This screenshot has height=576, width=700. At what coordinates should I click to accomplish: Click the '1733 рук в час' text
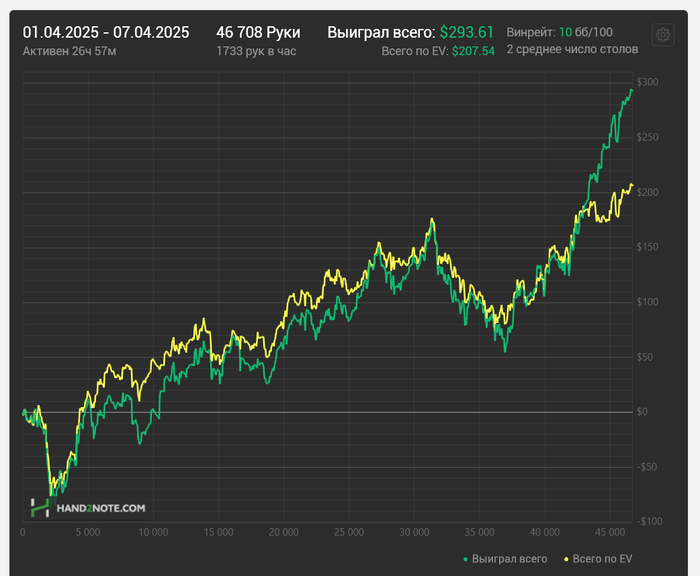(256, 51)
